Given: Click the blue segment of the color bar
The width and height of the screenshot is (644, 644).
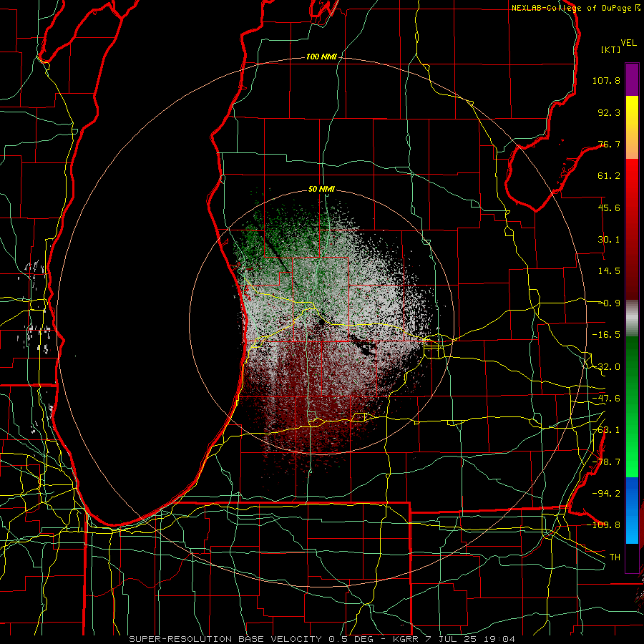Looking at the screenshot, I should 632,510.
